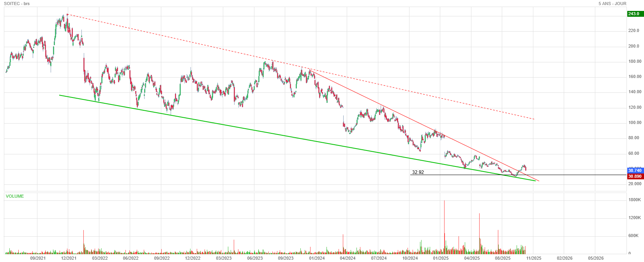Click the 220.0 price axis value

(x=633, y=30)
